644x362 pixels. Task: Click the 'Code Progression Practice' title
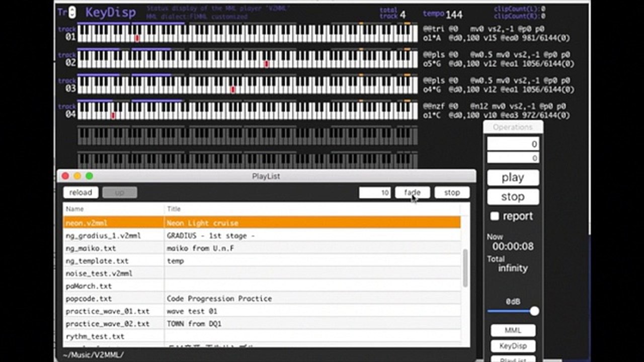(x=219, y=298)
